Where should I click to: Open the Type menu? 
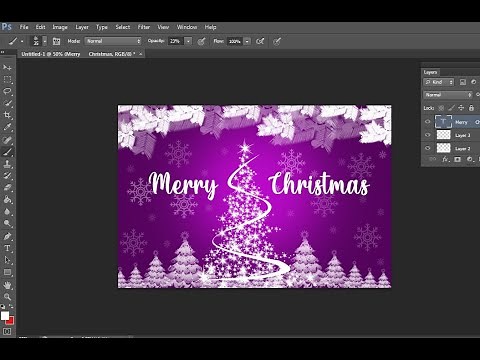pos(102,27)
